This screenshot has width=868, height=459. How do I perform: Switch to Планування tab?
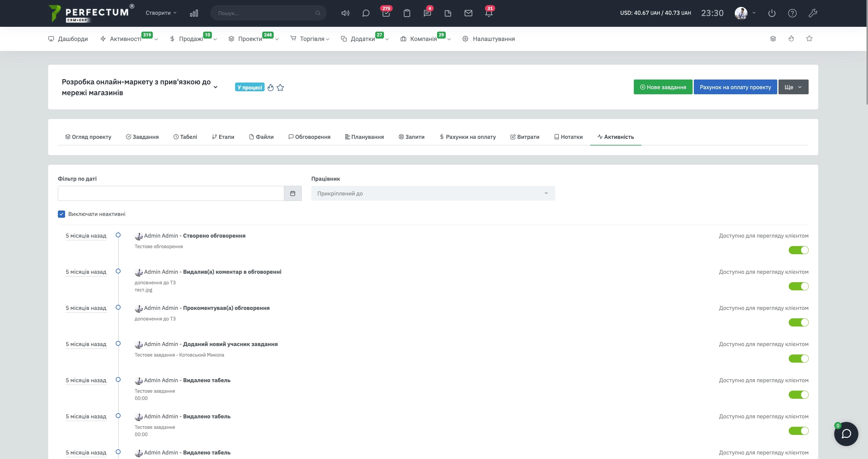(364, 137)
